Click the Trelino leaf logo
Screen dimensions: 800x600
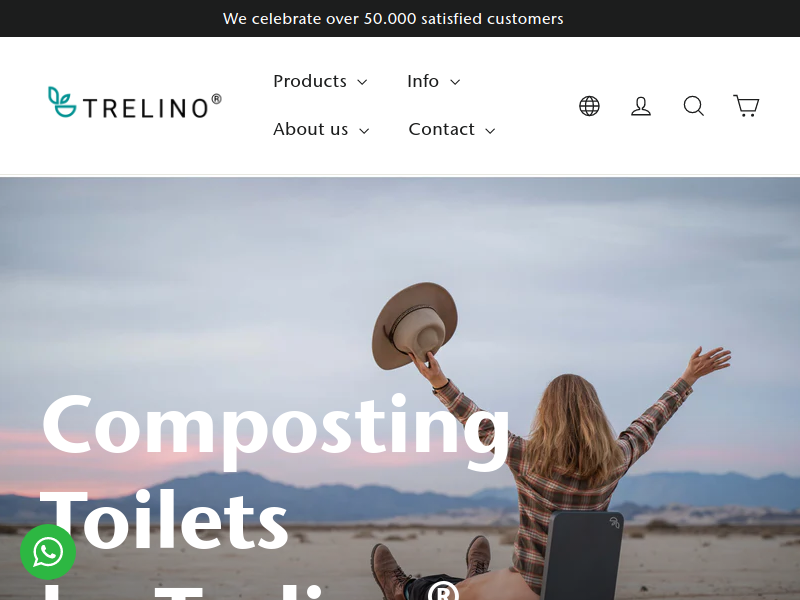pyautogui.click(x=62, y=102)
